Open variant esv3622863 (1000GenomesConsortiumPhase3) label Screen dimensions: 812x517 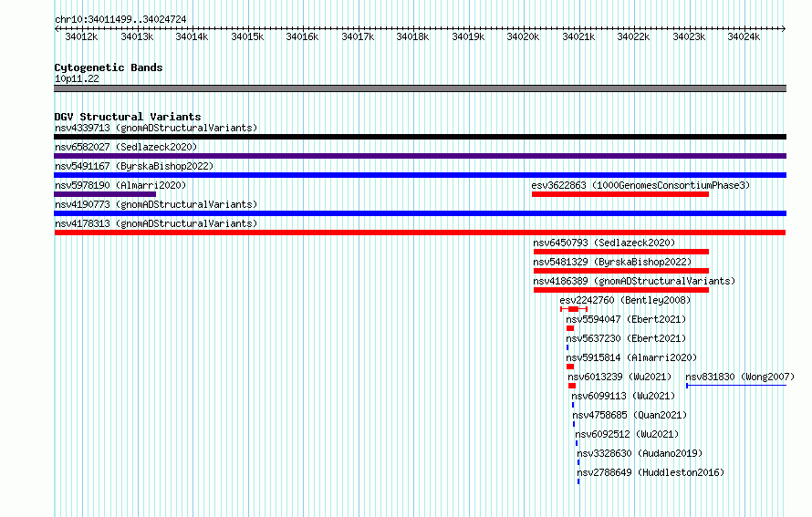click(x=640, y=185)
